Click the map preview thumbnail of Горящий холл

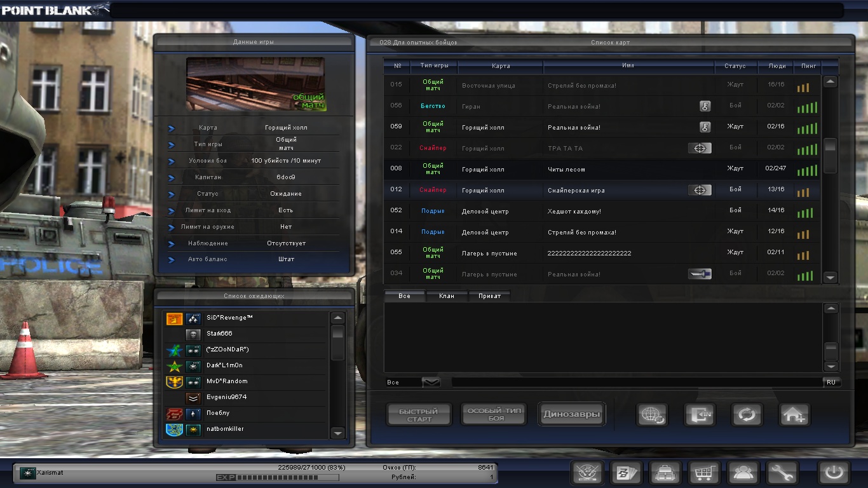click(x=255, y=84)
